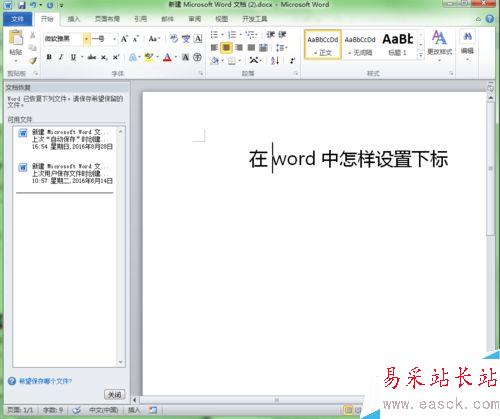
Task: Toggle center alignment (highlighted)
Action: (x=226, y=48)
